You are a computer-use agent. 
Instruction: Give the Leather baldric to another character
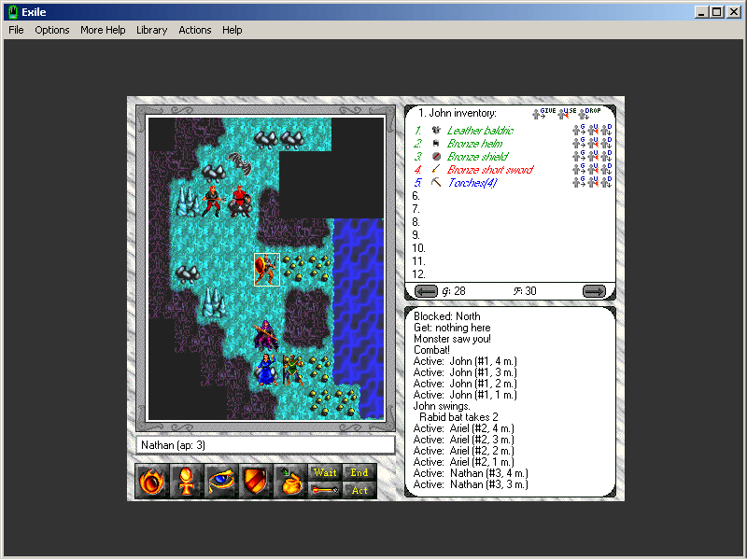click(x=579, y=130)
